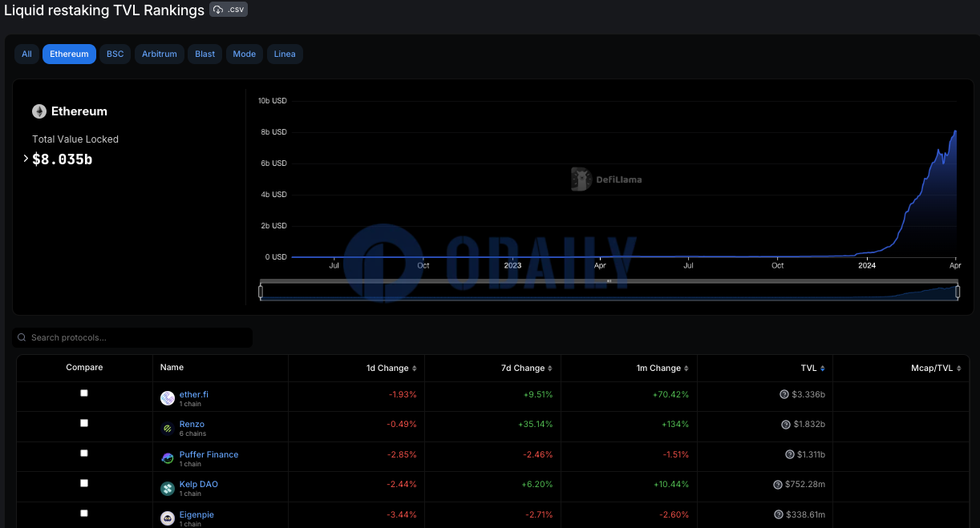Click the Ethereum logo icon

pos(38,111)
